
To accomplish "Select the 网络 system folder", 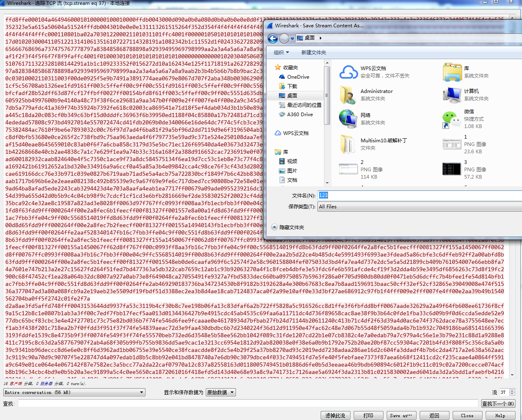I will 362,119.
